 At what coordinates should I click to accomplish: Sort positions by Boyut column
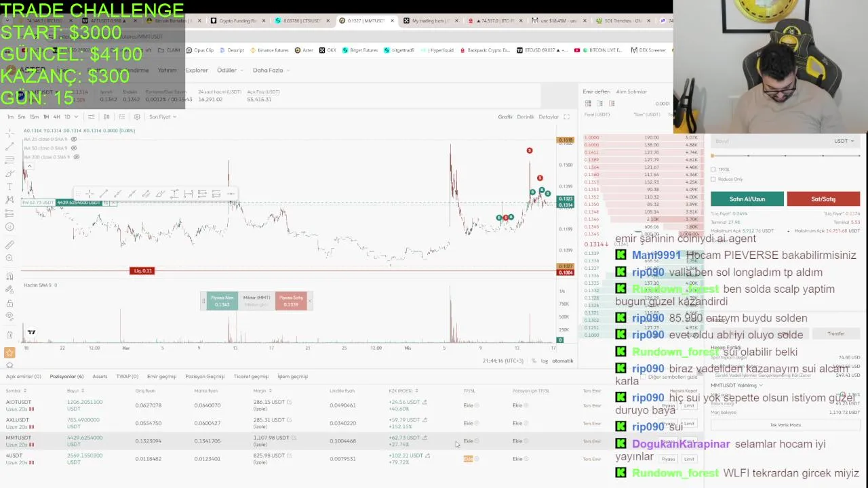(x=75, y=390)
